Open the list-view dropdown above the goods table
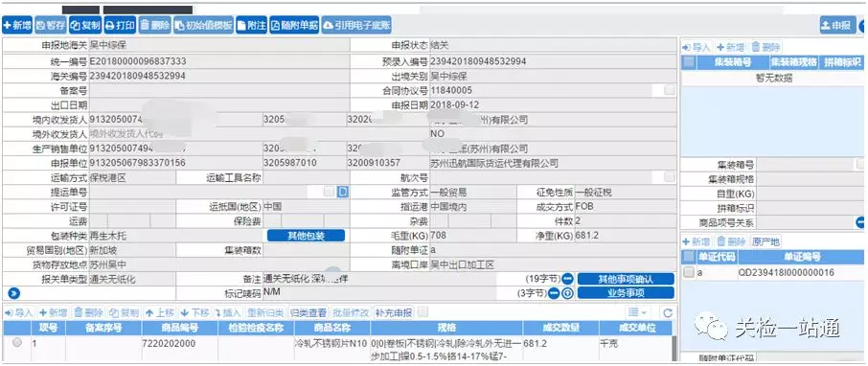This screenshot has width=868, height=366. pyautogui.click(x=638, y=313)
